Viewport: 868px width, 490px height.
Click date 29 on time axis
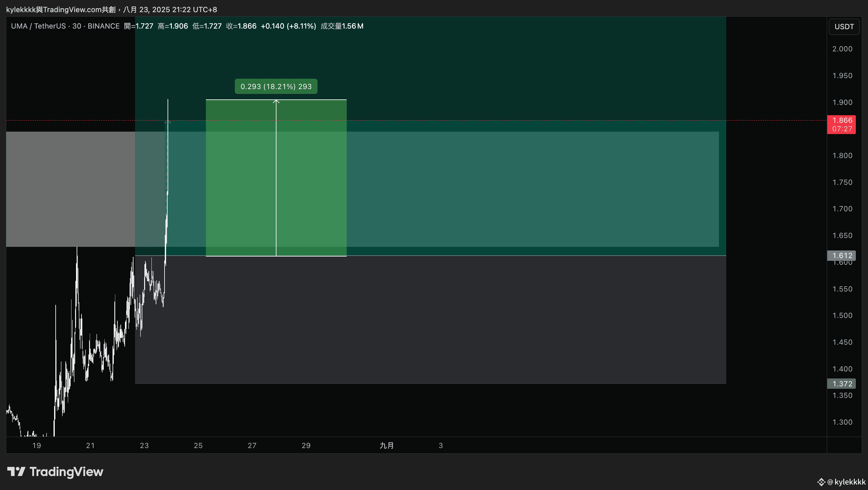pos(306,446)
